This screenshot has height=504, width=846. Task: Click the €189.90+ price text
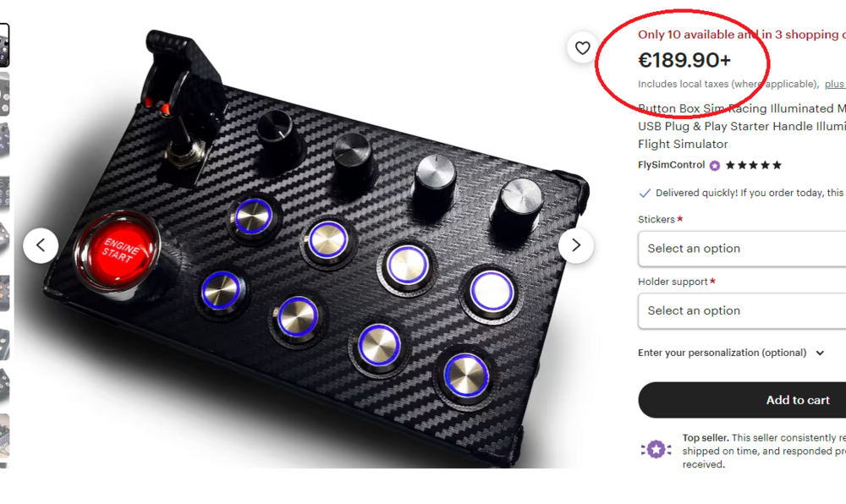click(684, 61)
